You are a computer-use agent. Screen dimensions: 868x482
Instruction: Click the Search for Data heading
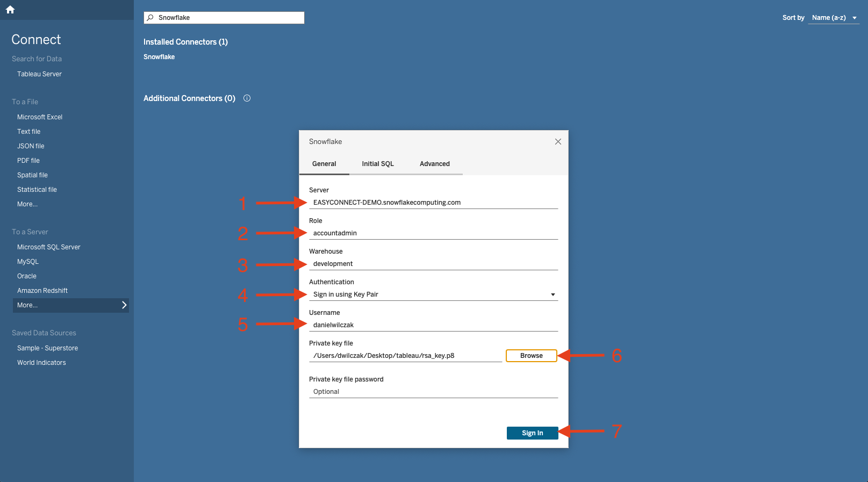37,59
